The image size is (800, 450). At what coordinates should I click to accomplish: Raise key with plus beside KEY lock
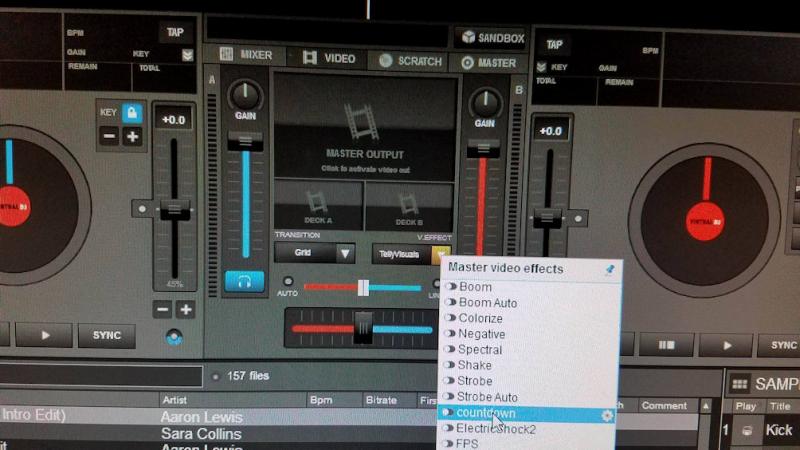pos(132,136)
